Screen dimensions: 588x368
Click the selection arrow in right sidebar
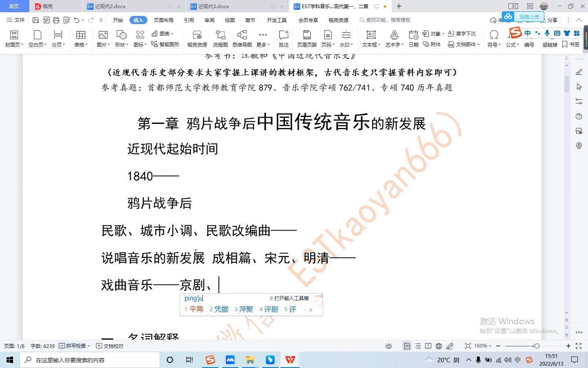[579, 87]
